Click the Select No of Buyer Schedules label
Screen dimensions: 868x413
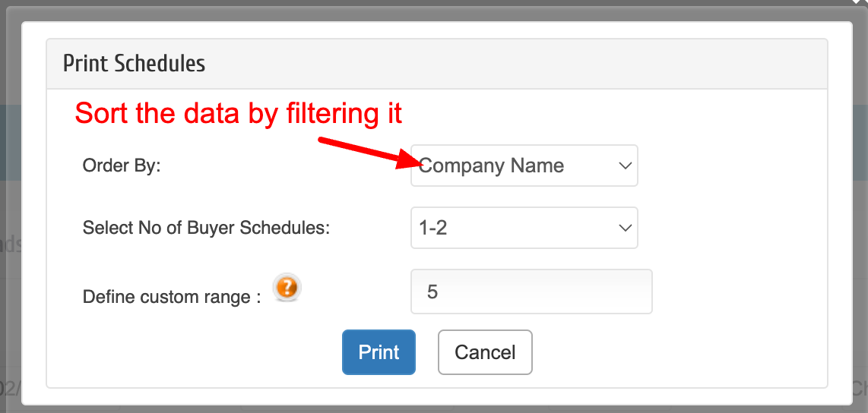point(206,228)
